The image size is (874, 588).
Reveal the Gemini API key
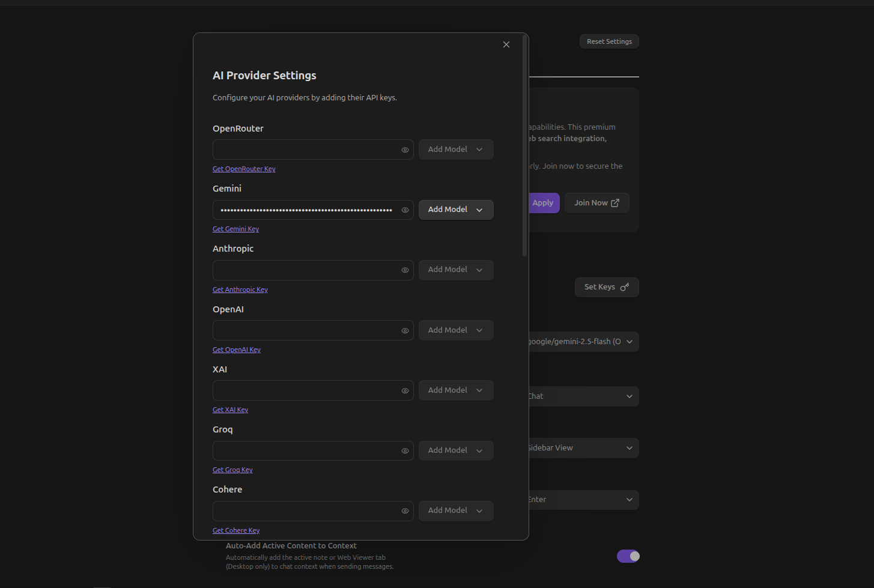[405, 210]
